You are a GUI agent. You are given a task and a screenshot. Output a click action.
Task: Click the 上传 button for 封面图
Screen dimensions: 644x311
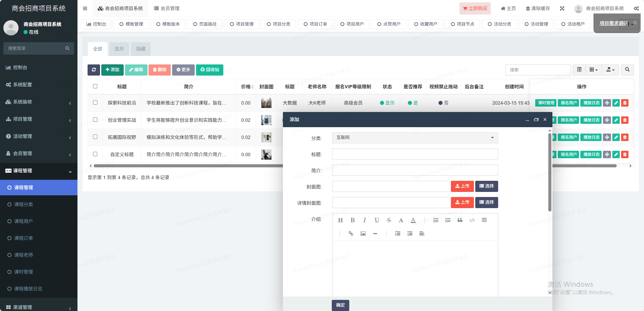(462, 186)
